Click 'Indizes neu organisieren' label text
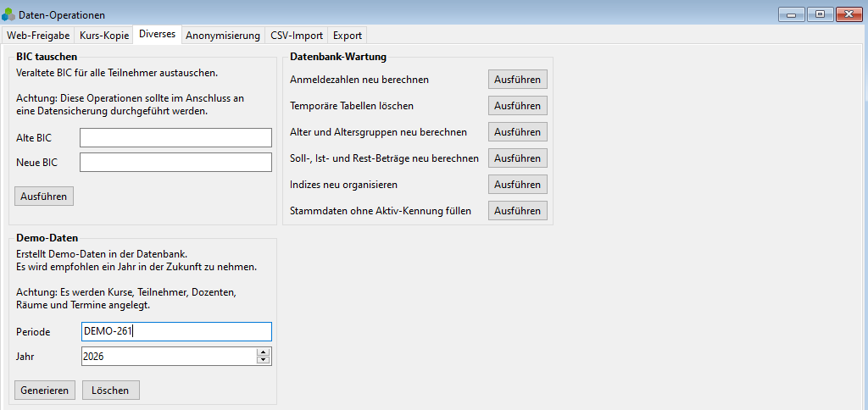The height and width of the screenshot is (410, 868). pyautogui.click(x=344, y=185)
